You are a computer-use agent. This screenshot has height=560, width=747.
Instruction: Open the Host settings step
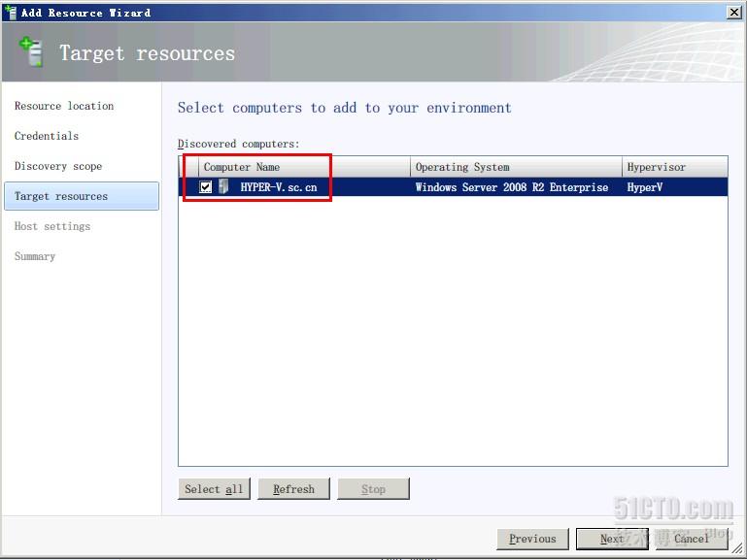[51, 226]
